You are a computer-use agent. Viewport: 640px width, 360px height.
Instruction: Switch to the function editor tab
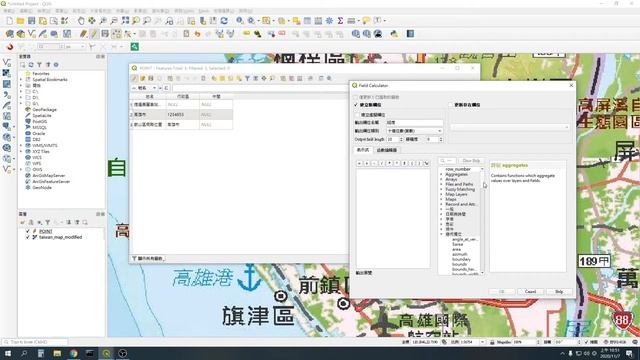coord(387,150)
